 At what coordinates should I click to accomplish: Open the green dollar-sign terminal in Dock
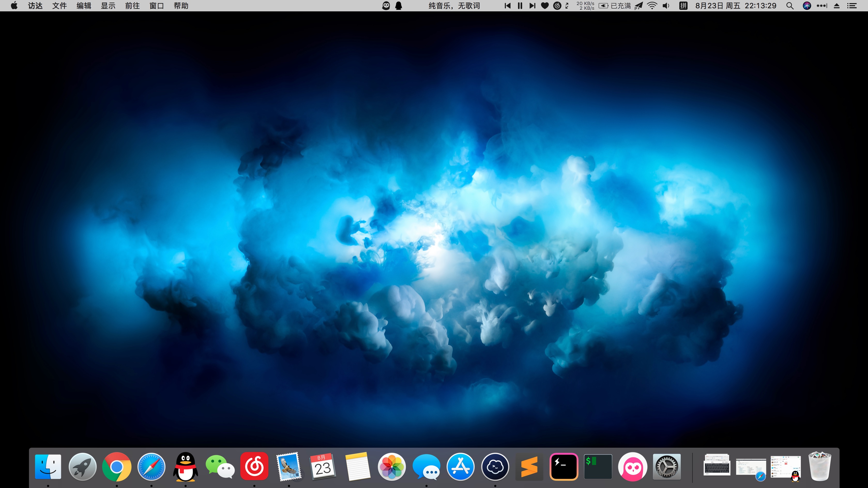point(598,467)
